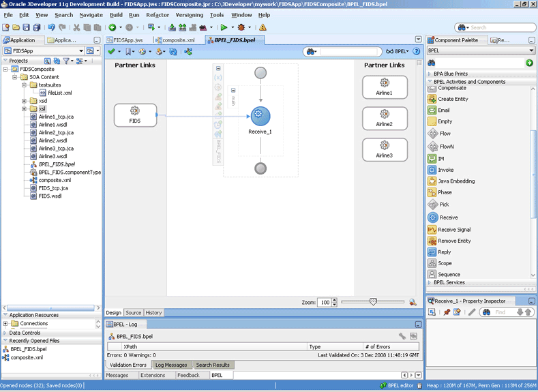The width and height of the screenshot is (538, 392).
Task: Expand the xsd folder
Action: click(x=24, y=101)
